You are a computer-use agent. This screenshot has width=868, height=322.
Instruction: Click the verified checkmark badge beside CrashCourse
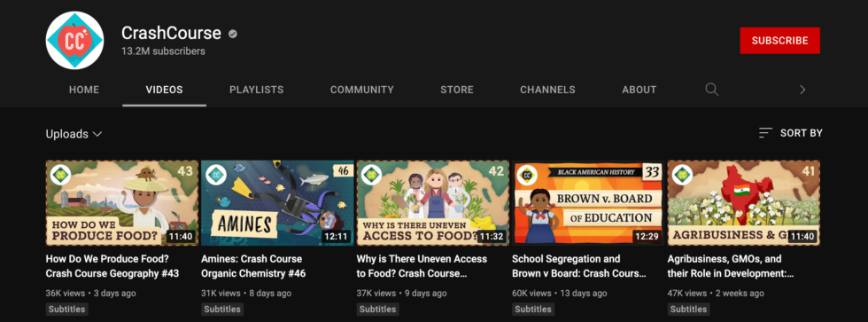(x=233, y=34)
